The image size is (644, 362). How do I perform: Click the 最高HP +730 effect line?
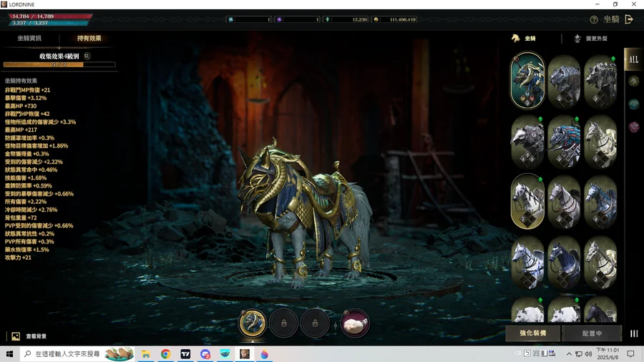pos(21,106)
